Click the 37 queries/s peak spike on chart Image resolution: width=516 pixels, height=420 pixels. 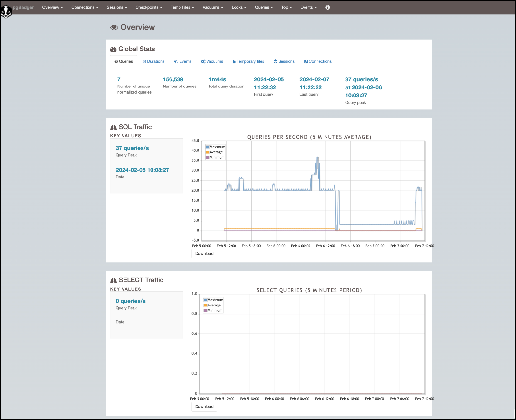tap(318, 158)
